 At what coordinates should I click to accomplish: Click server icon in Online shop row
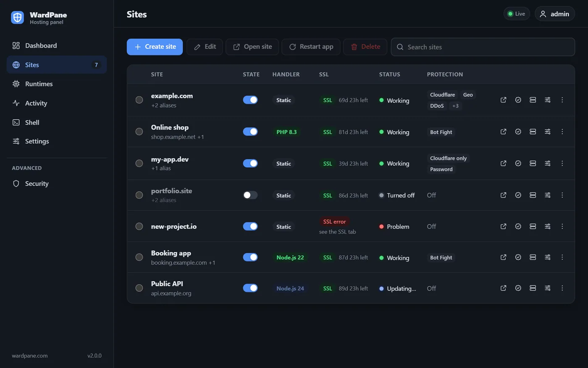click(533, 132)
